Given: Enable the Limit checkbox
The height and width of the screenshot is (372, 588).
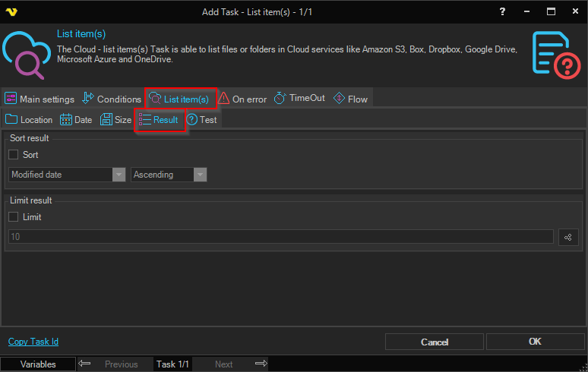Looking at the screenshot, I should 14,217.
